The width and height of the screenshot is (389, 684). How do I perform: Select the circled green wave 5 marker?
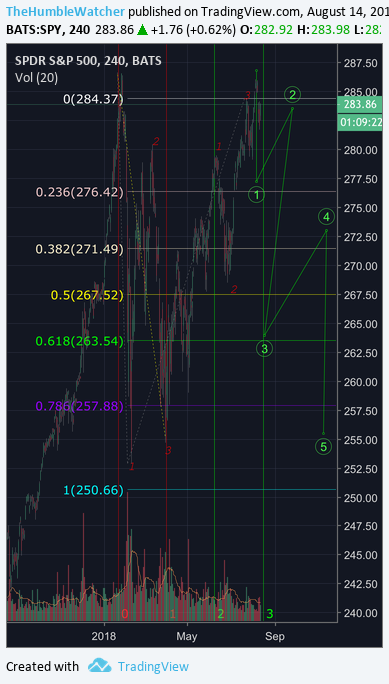tap(324, 446)
